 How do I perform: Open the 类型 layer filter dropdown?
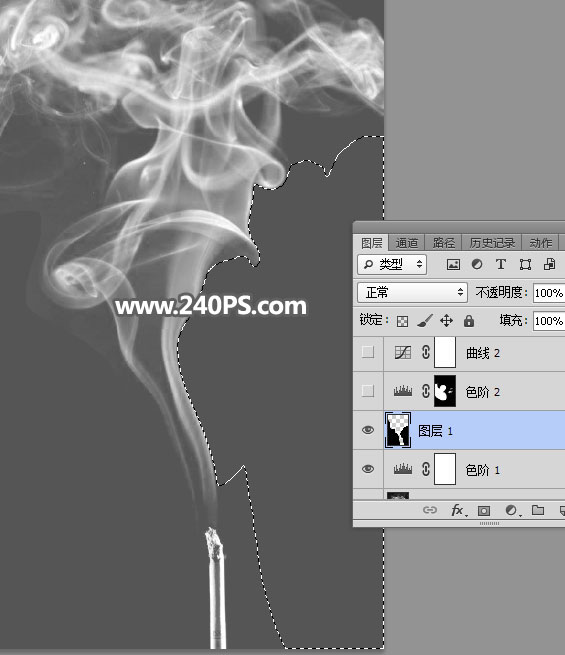coord(392,264)
